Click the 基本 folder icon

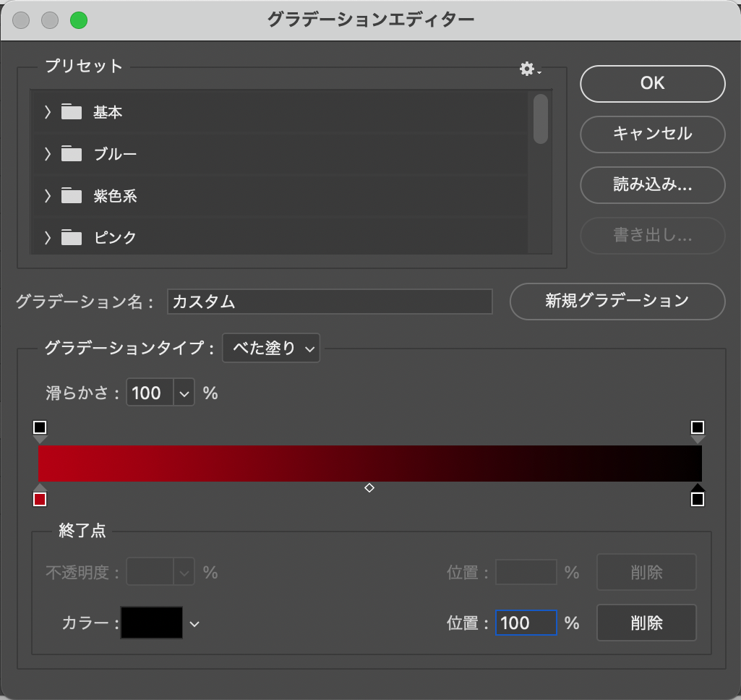(72, 112)
